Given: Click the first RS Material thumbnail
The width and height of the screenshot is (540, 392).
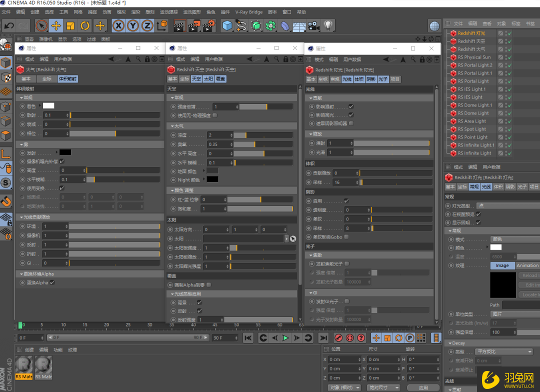Looking at the screenshot, I should (24, 368).
